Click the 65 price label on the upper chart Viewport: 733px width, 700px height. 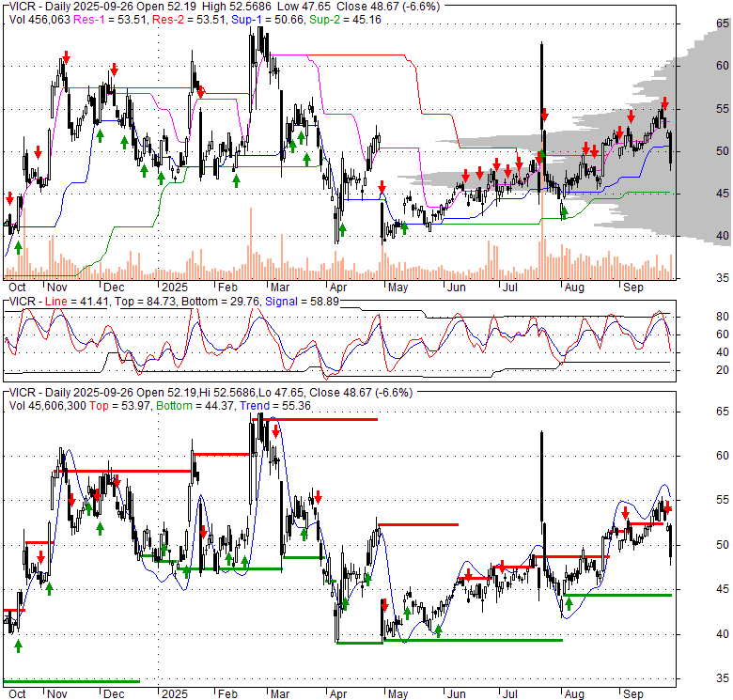coord(723,23)
